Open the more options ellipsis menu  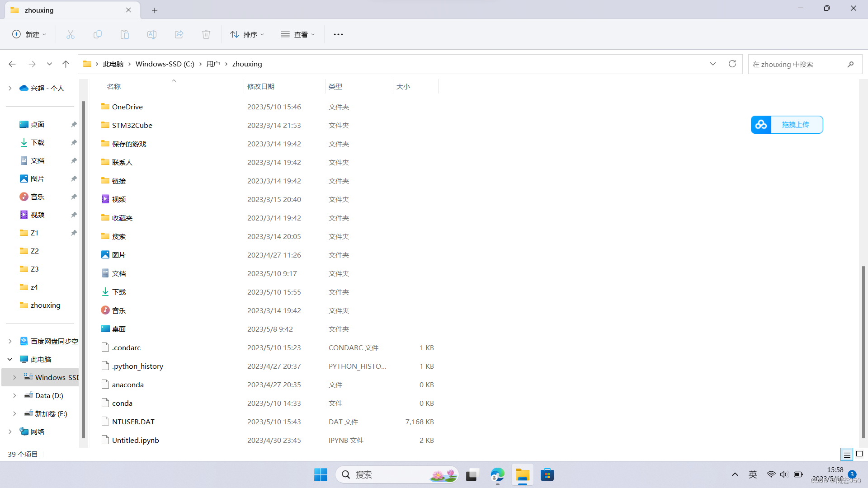pyautogui.click(x=338, y=34)
